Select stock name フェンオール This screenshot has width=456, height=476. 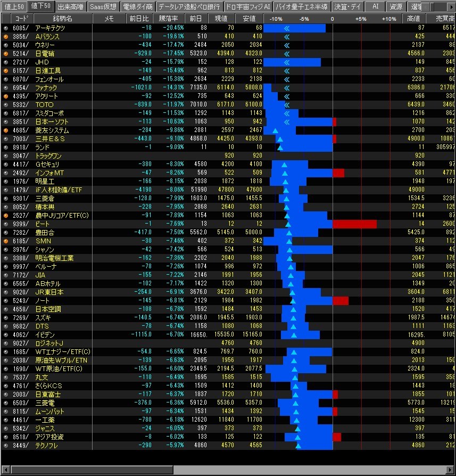[x=49, y=79]
